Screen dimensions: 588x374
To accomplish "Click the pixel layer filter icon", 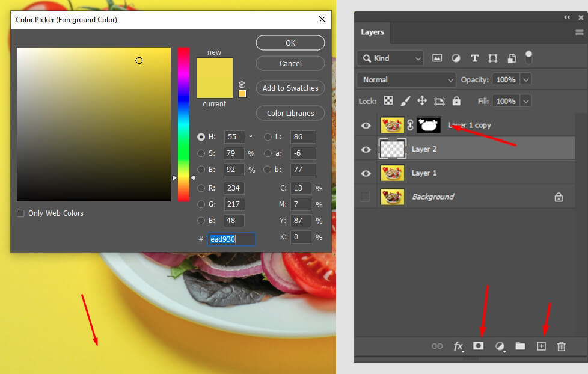I will (x=437, y=58).
